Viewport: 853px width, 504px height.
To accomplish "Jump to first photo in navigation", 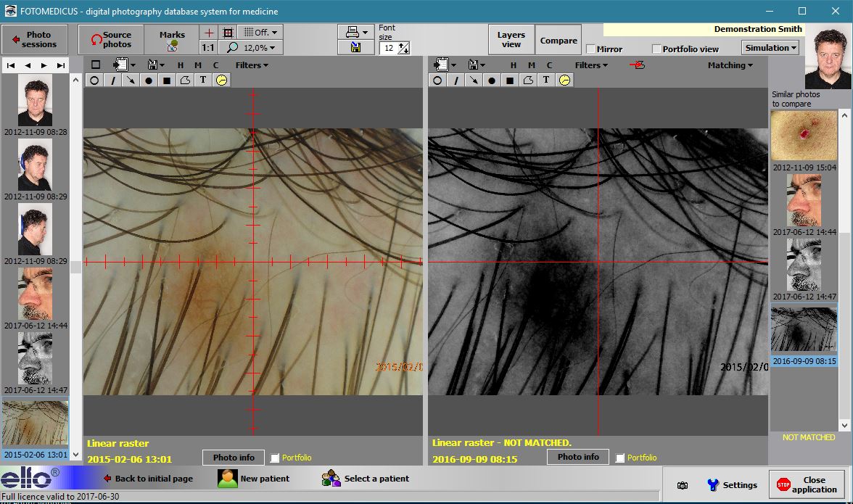I will [11, 65].
